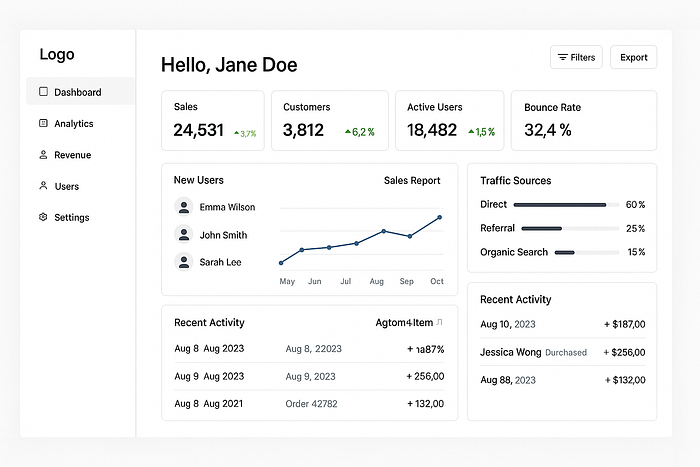Click the Logo in the sidebar
This screenshot has height=467, width=700.
[57, 54]
